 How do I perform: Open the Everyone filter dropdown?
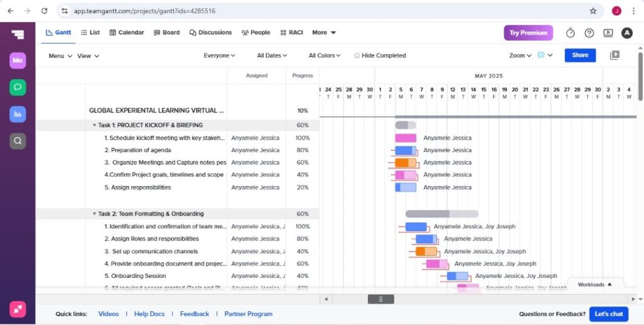219,55
